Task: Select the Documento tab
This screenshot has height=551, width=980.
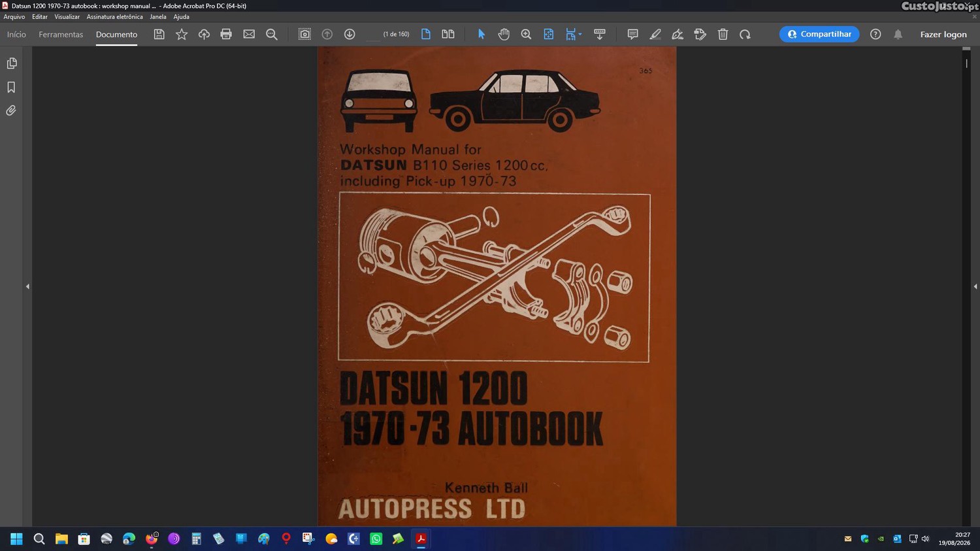Action: point(116,35)
